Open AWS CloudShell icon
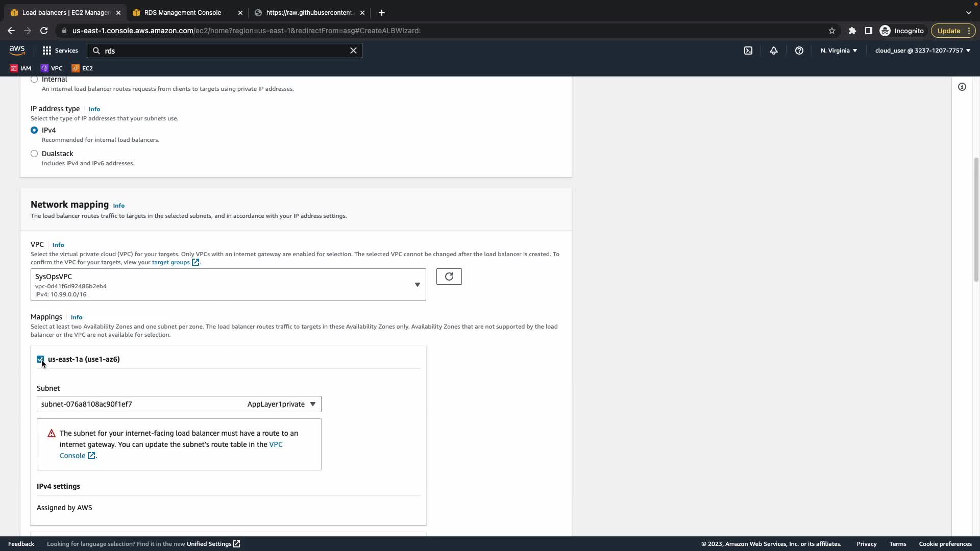 click(748, 51)
